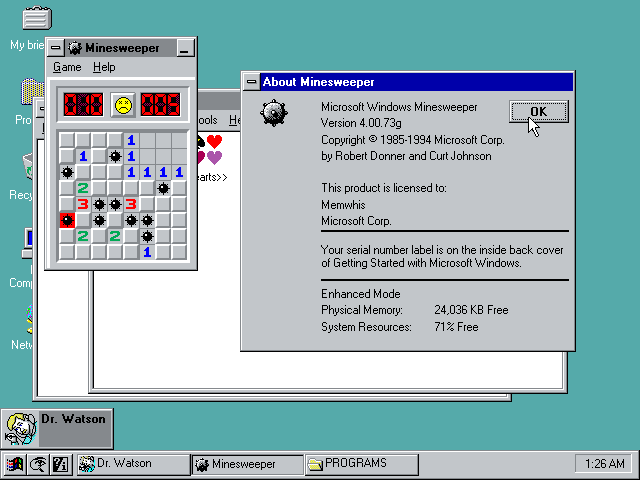Open Minesweeper window control menu box
Screen dimensions: 640x480
coord(56,48)
